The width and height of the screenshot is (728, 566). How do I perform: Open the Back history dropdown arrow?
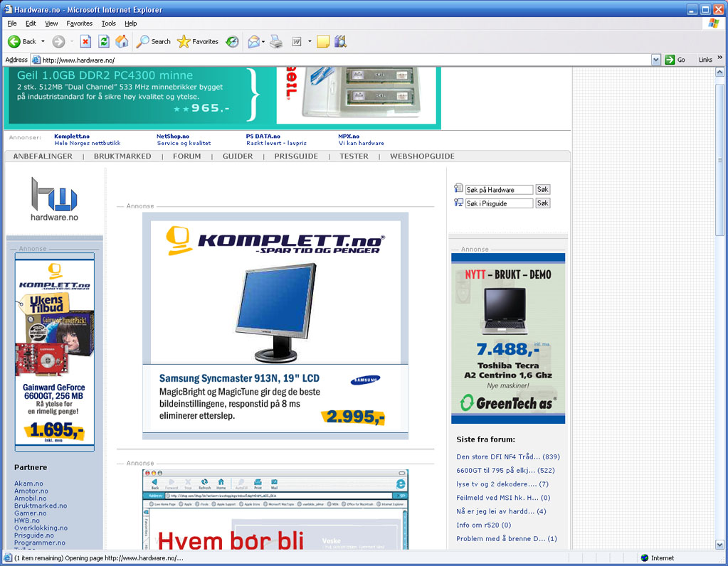(x=43, y=42)
